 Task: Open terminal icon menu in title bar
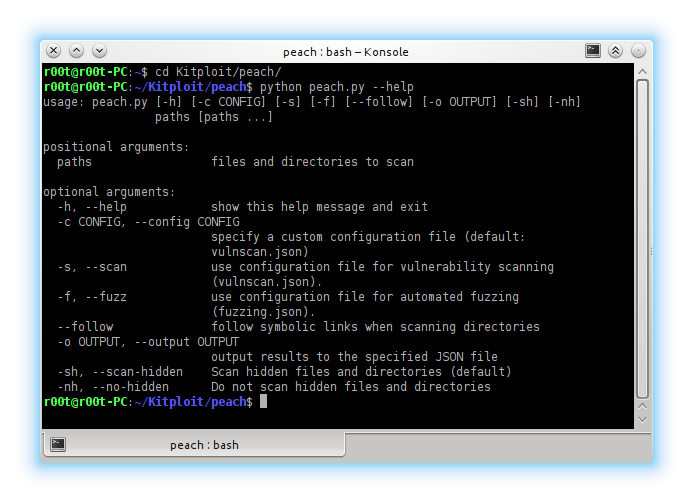click(593, 51)
